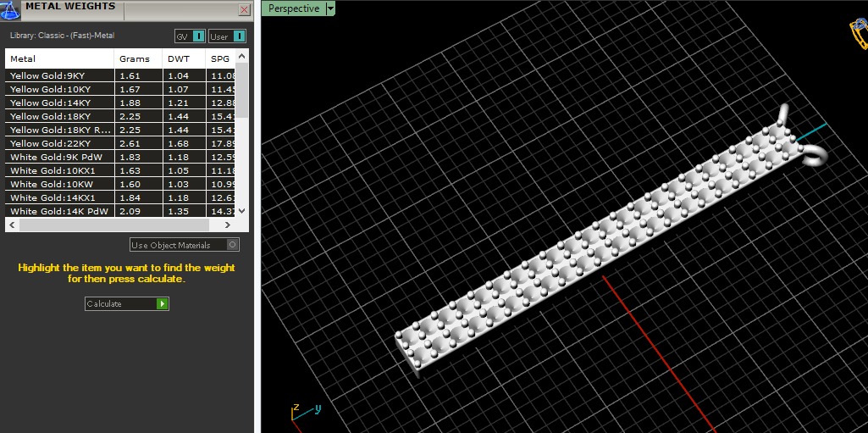Click the 1.07 DWT value for 10KY
This screenshot has height=433, width=868.
178,89
